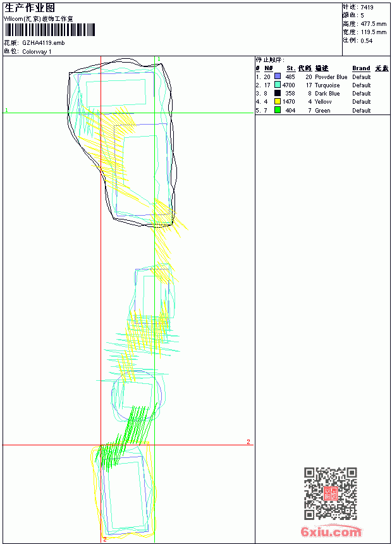Select the GZHA4119.emb file name text
392x544 pixels.
pos(44,43)
